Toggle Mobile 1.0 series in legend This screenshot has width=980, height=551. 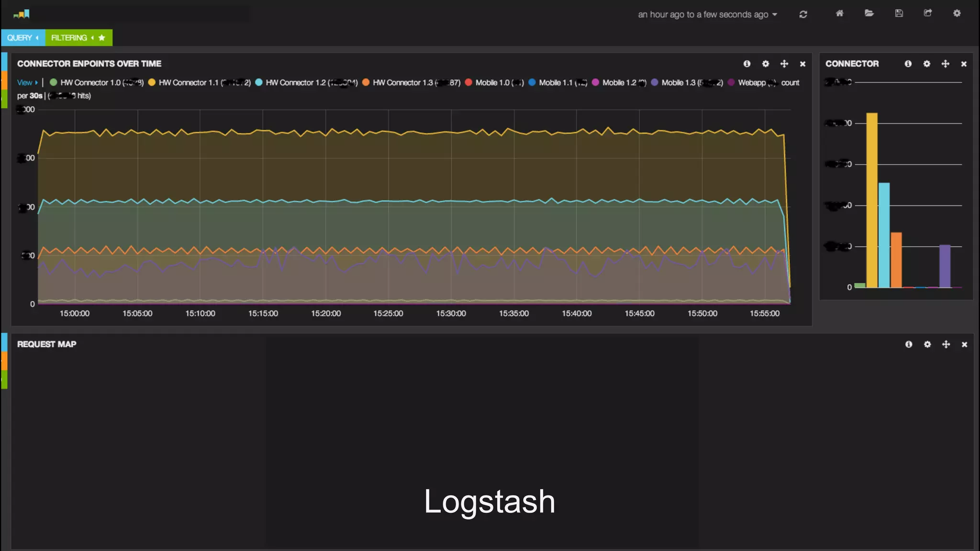click(494, 83)
